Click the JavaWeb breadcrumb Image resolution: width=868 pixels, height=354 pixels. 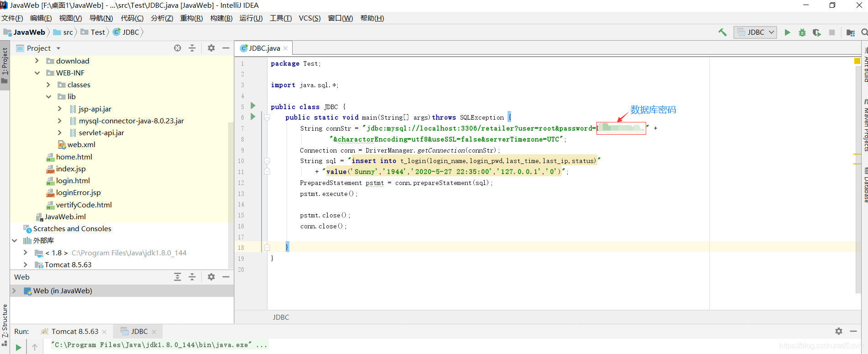click(24, 32)
